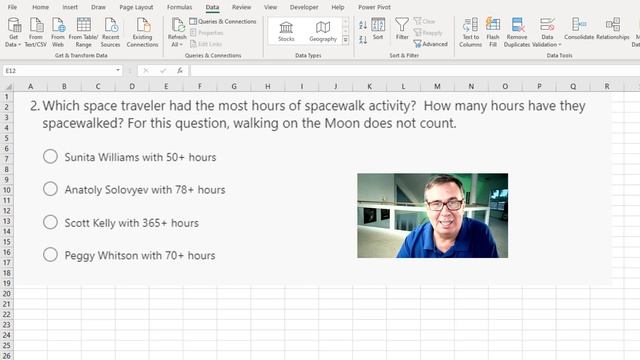Select column K header

(x=369, y=86)
